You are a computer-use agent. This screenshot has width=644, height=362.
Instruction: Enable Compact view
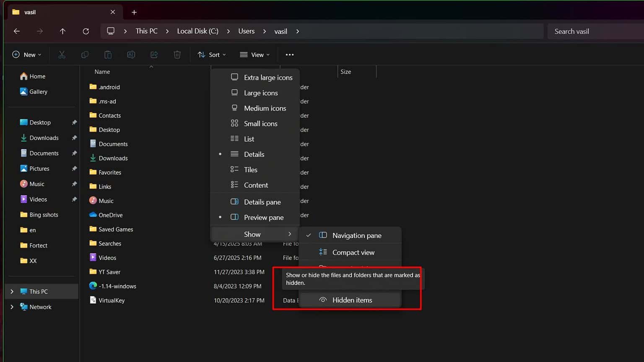tap(353, 252)
